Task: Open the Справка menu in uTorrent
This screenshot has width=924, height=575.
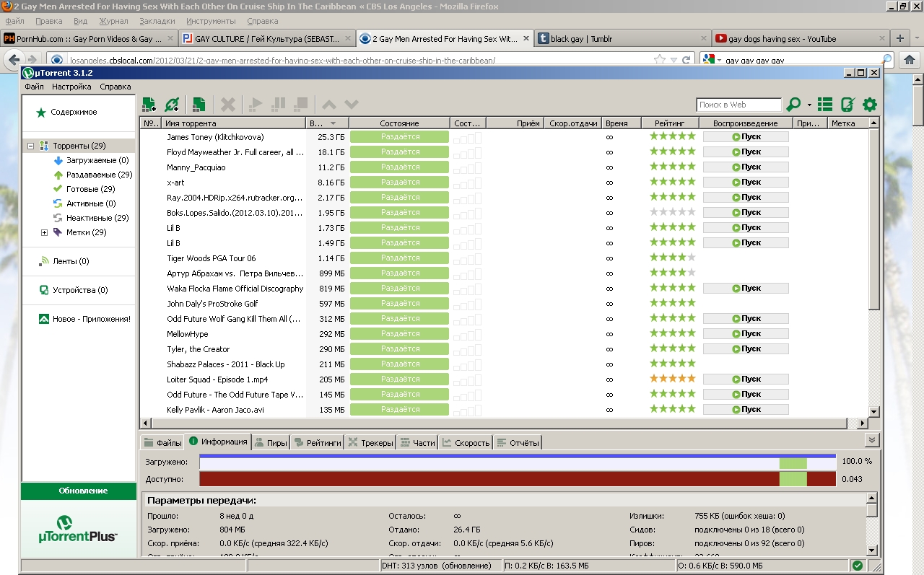Action: pos(115,87)
